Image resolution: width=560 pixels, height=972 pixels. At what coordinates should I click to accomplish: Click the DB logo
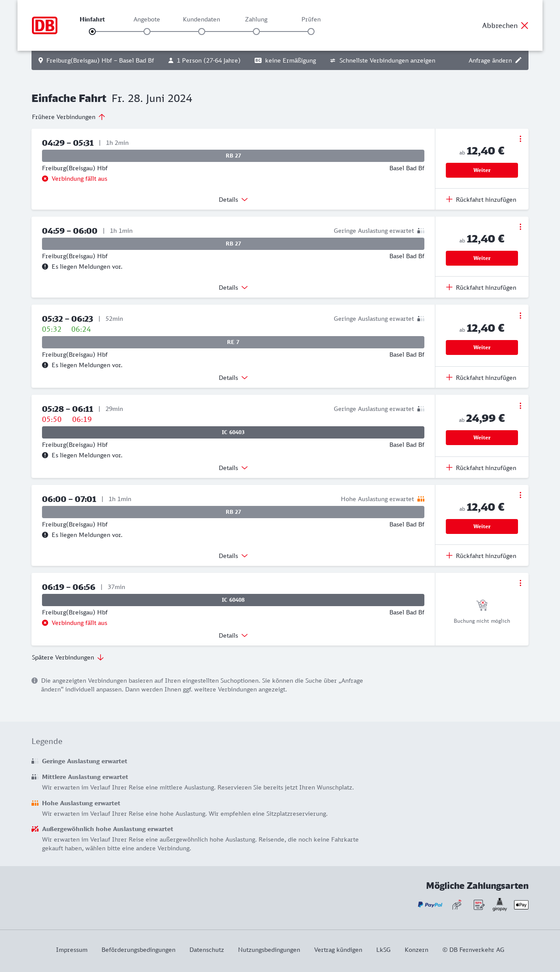click(x=45, y=25)
